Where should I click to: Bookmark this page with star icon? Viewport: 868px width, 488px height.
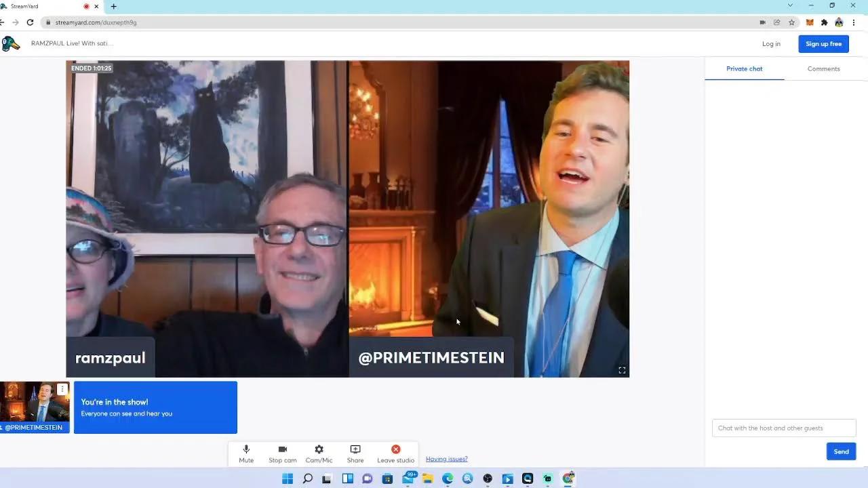pyautogui.click(x=791, y=22)
